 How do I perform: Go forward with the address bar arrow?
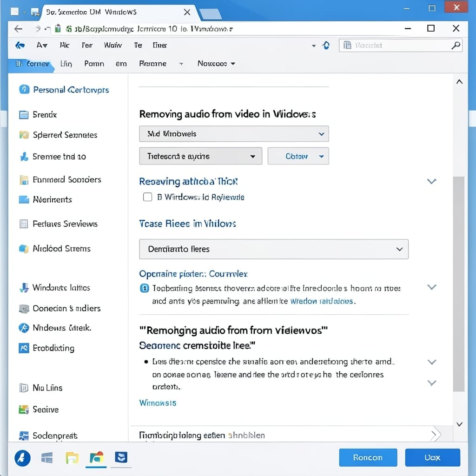[37, 29]
